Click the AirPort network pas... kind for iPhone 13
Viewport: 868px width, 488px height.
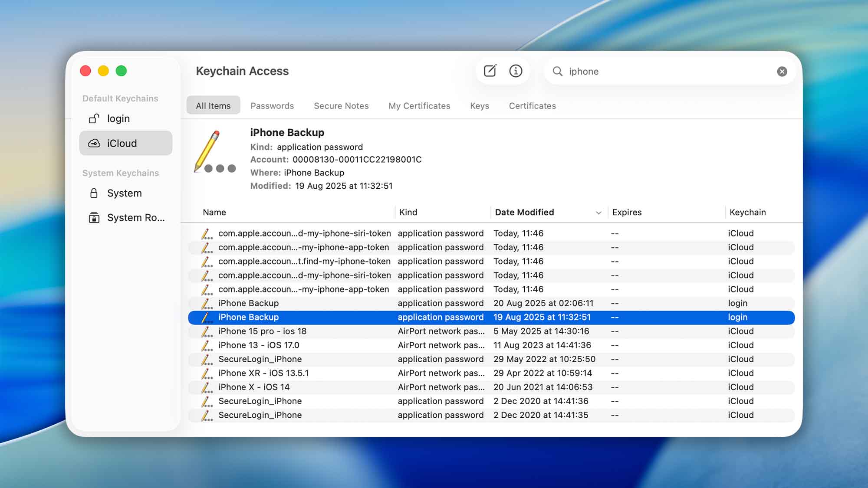click(x=441, y=345)
